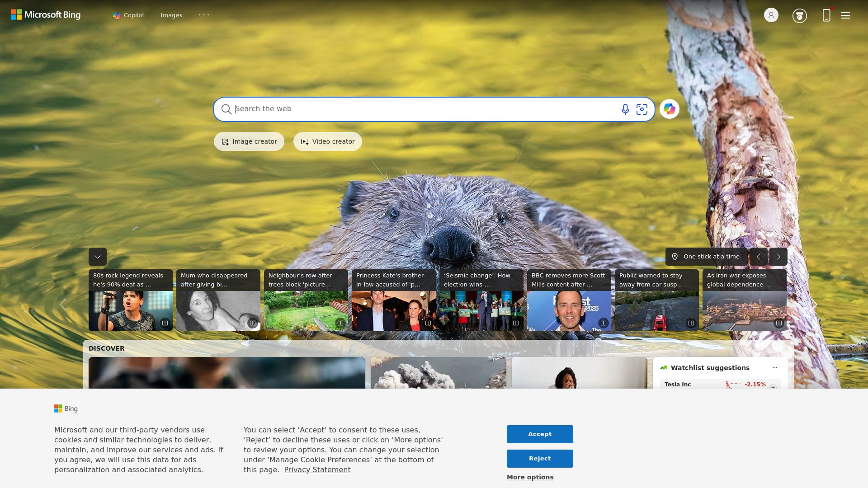Click the Microsoft Rewards icon
This screenshot has height=488, width=868.
point(799,15)
